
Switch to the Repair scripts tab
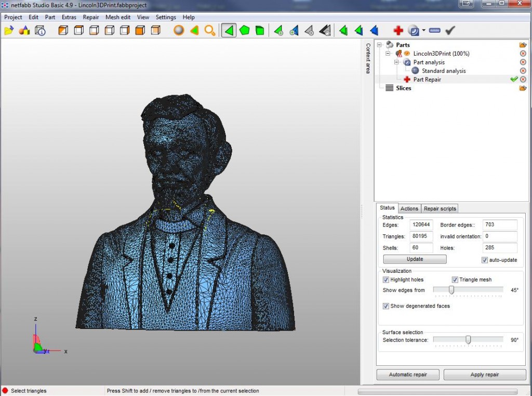click(x=440, y=208)
